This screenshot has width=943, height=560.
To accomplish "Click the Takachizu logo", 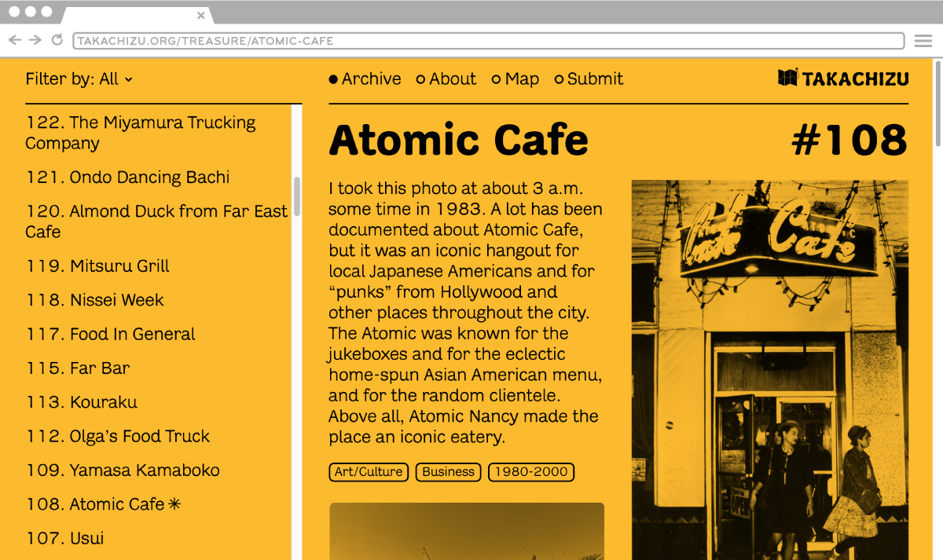I will [842, 78].
